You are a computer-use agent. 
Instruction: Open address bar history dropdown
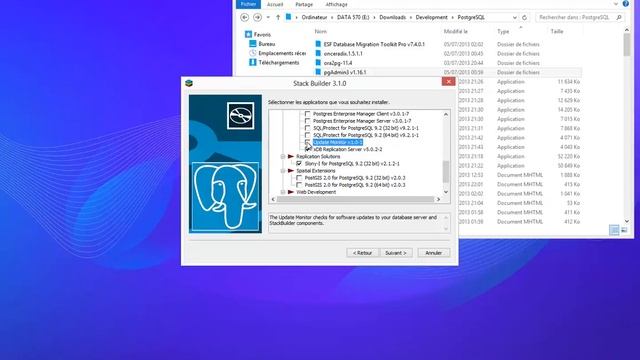tap(514, 18)
